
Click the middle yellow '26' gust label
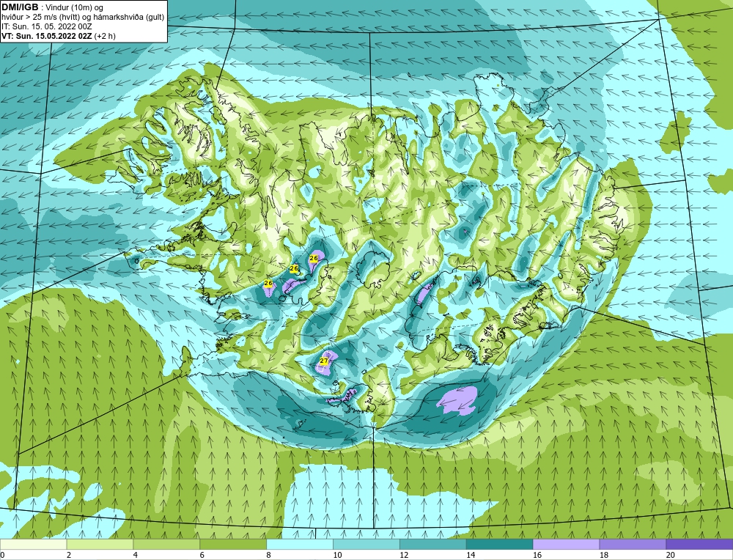pos(294,269)
